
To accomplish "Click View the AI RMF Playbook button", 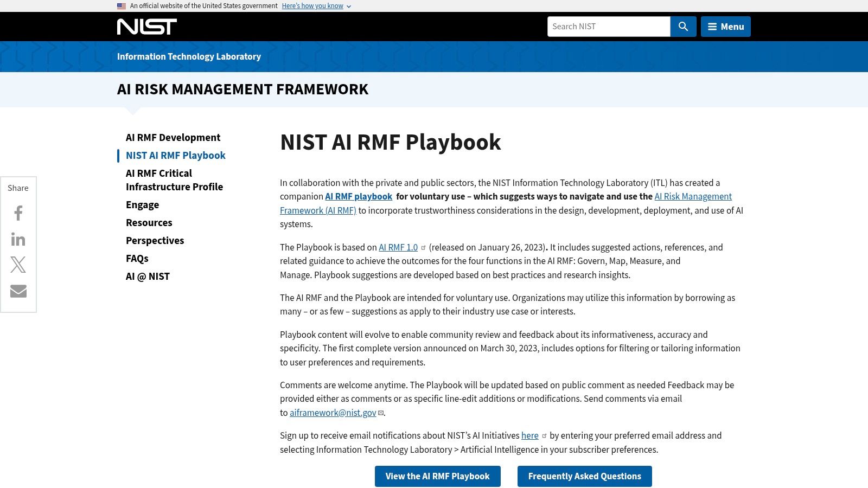I will pos(438,476).
